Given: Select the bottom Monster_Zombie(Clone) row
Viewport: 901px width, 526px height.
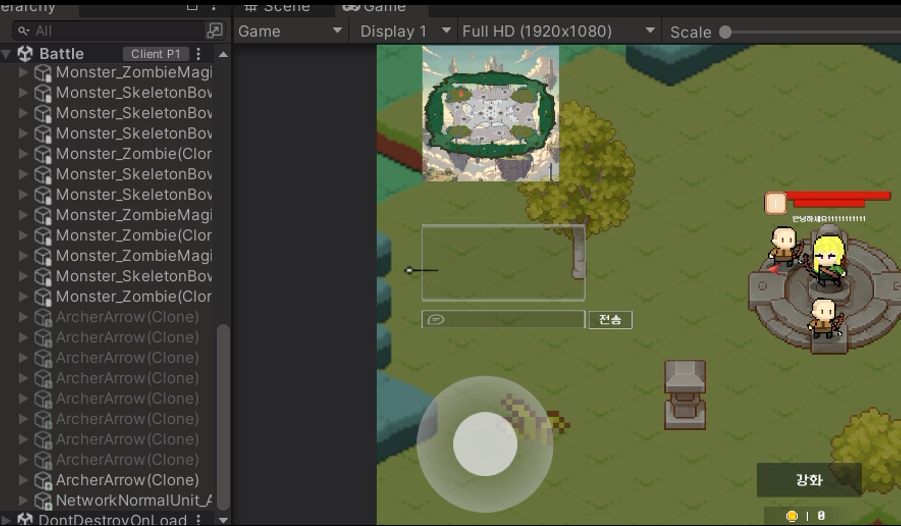Looking at the screenshot, I should (134, 297).
